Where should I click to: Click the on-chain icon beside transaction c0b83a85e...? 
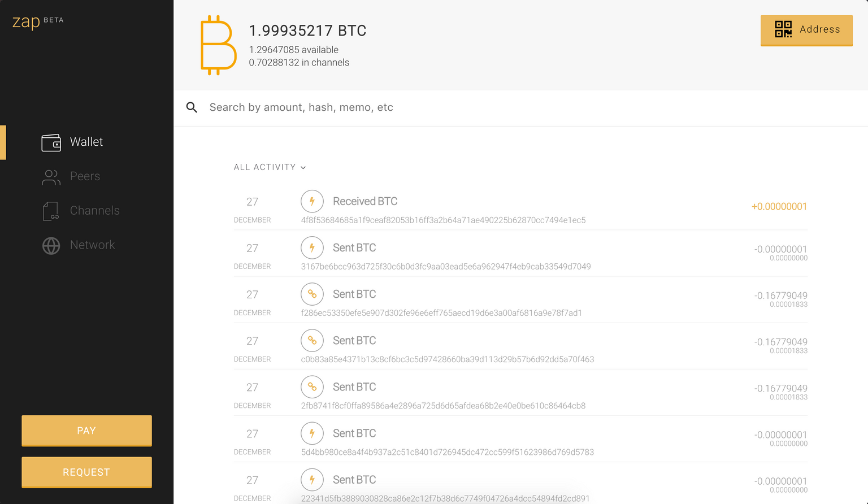[x=312, y=340]
